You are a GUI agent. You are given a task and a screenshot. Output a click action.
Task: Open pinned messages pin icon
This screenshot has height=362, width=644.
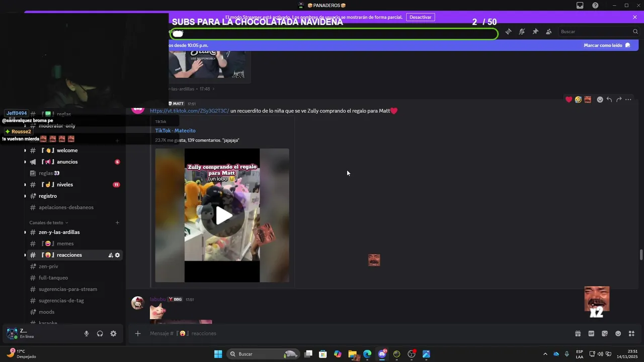point(535,32)
